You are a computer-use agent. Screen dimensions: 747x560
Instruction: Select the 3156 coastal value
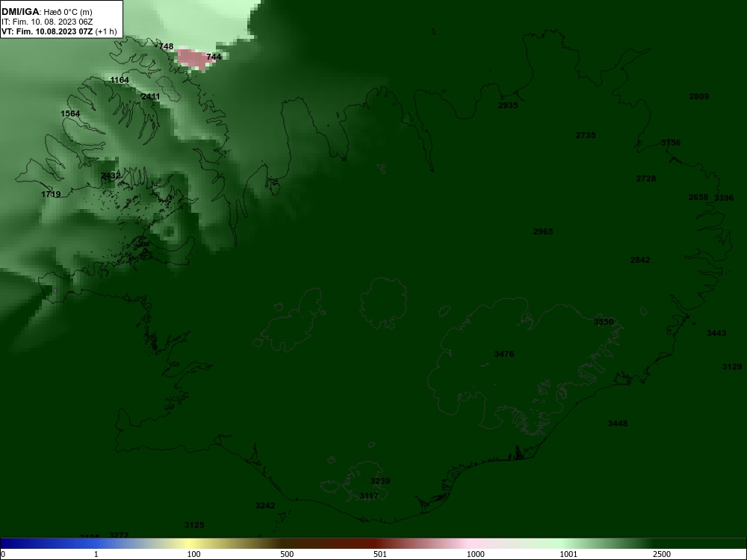pyautogui.click(x=671, y=143)
